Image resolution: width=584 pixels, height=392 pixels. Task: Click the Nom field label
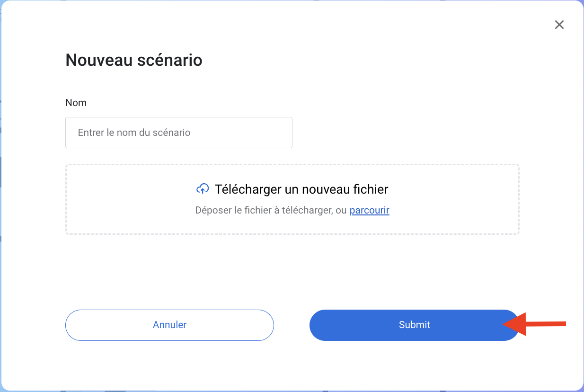(76, 103)
